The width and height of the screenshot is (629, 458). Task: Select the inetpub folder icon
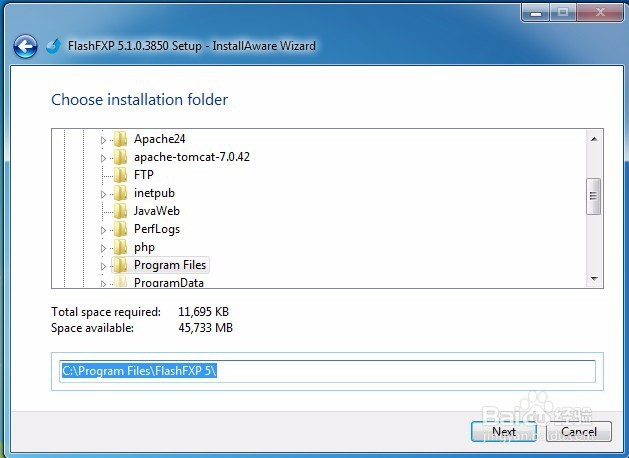[120, 193]
